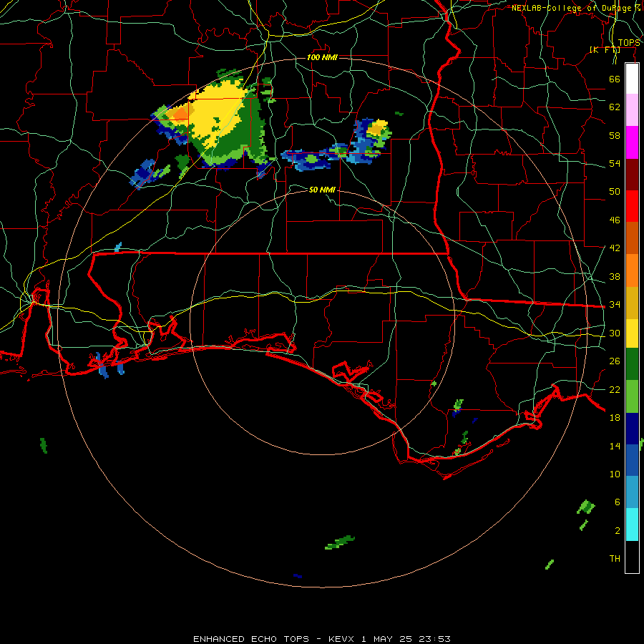Image resolution: width=644 pixels, height=644 pixels.
Task: Click the legend value 66
Action: (615, 79)
